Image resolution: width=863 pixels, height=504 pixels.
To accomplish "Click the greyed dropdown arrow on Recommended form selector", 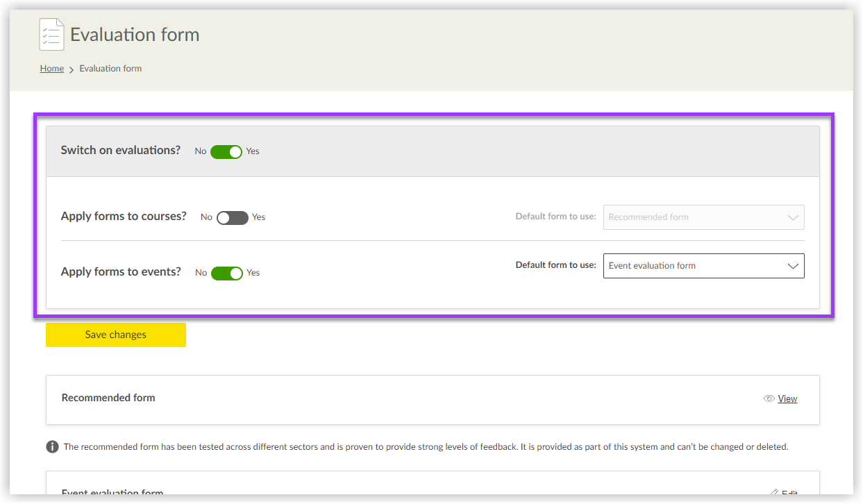I will point(793,217).
